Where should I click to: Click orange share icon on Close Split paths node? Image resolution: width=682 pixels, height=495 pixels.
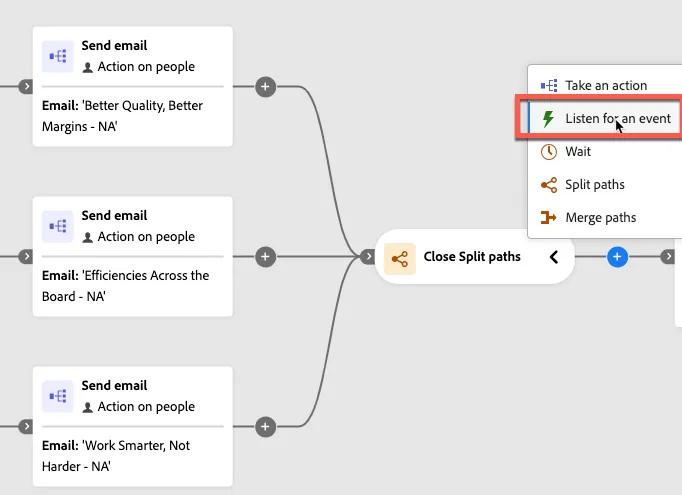(x=400, y=259)
